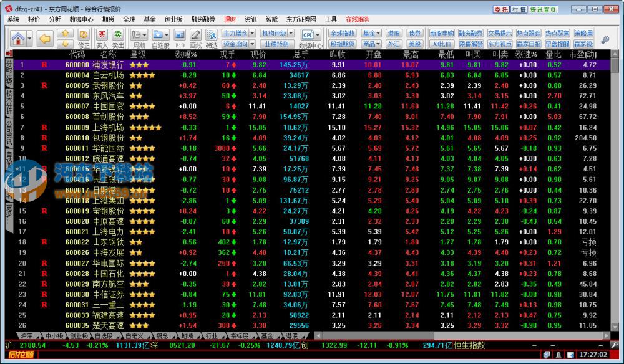Open the home page house icon
The height and width of the screenshot is (364, 624).
[x=18, y=39]
